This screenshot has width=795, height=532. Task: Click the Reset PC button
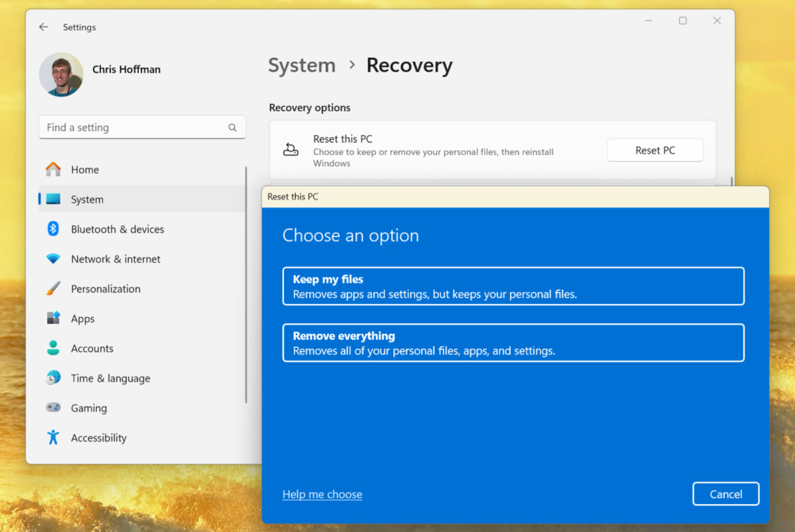pyautogui.click(x=655, y=150)
